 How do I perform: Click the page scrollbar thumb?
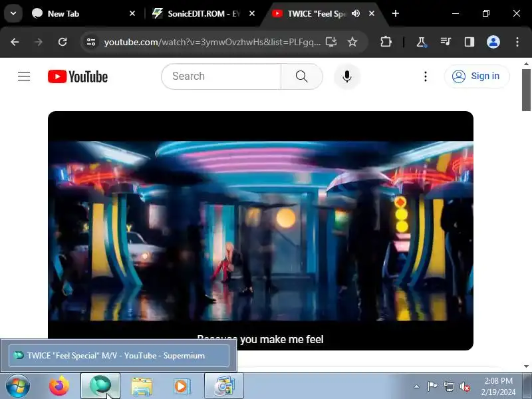[x=526, y=90]
